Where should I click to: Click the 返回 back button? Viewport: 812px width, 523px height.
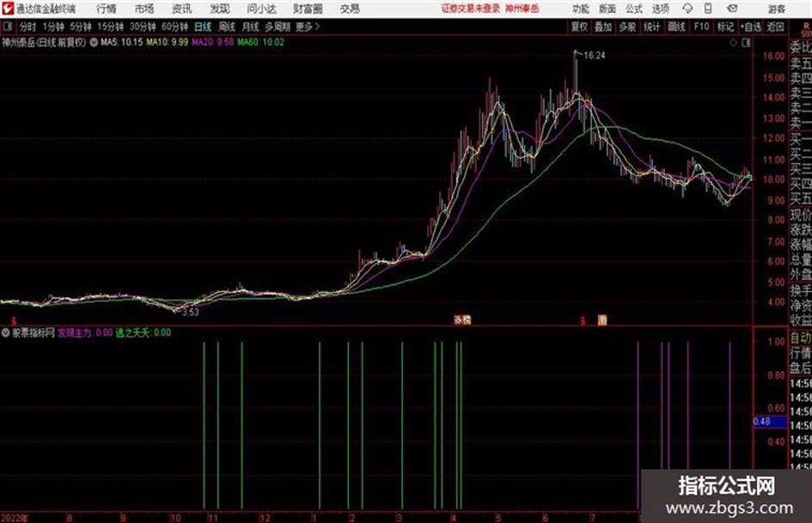(x=775, y=27)
